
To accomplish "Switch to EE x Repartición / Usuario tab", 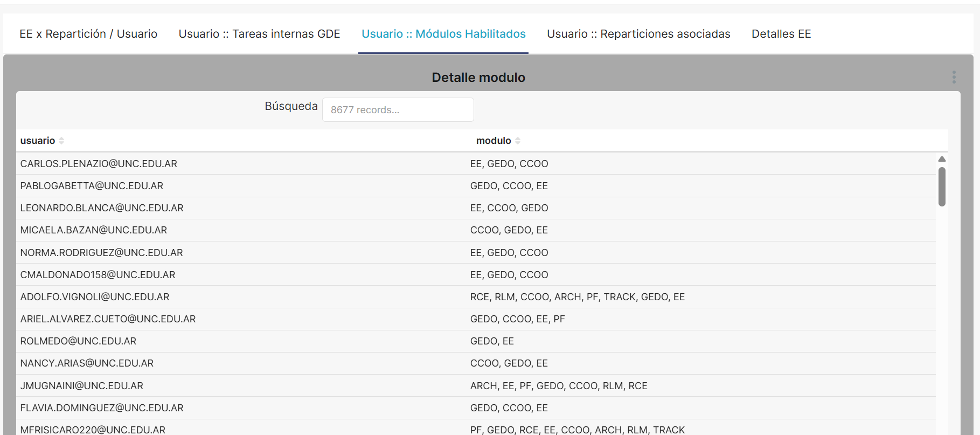I will (x=88, y=34).
